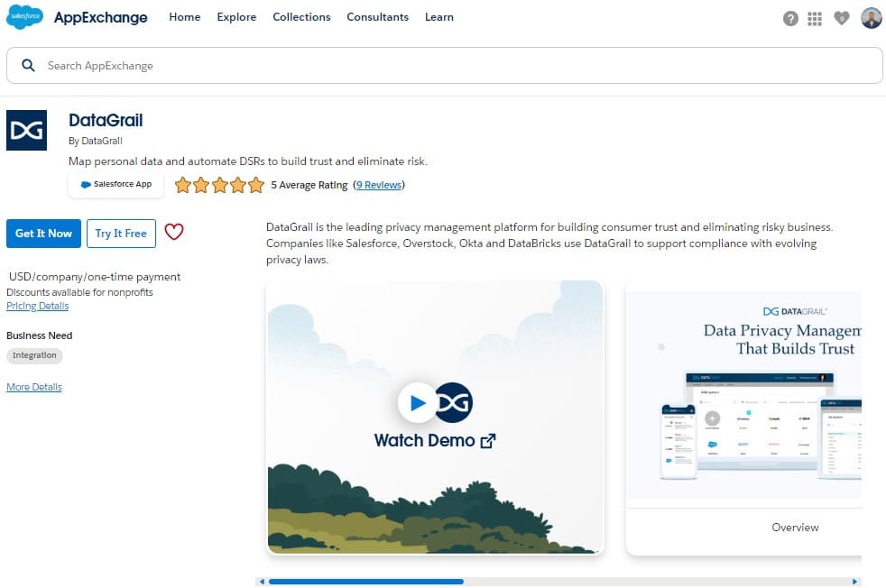Click the search magnifier icon
Image resolution: width=886 pixels, height=588 pixels.
pos(28,66)
